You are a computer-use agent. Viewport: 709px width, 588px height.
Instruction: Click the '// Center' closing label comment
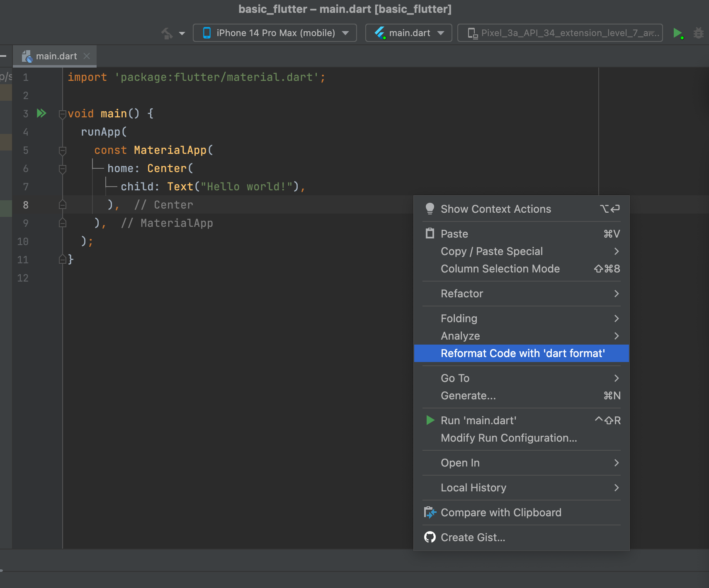163,205
